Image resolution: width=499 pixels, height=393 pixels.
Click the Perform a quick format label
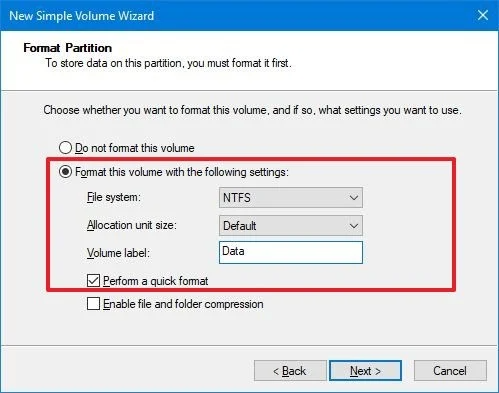pyautogui.click(x=156, y=281)
